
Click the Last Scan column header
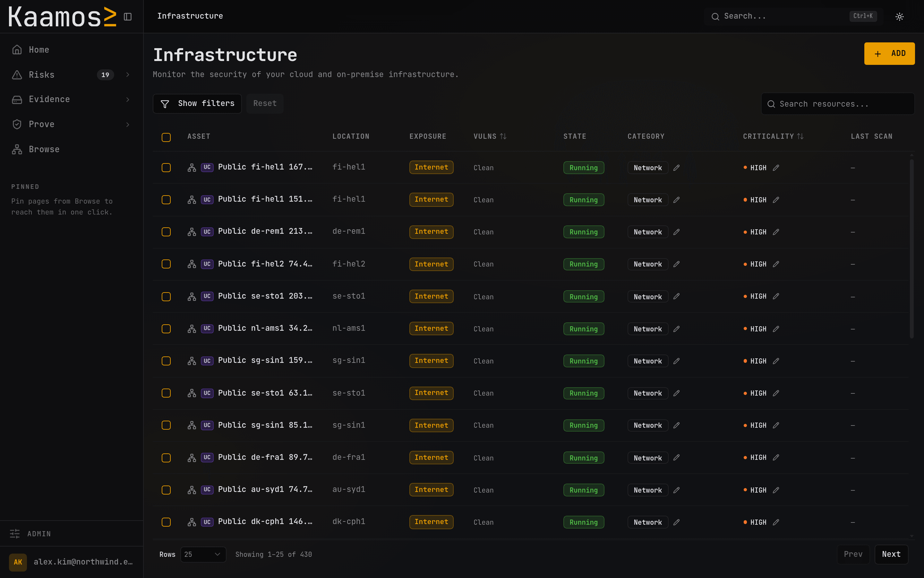[872, 136]
